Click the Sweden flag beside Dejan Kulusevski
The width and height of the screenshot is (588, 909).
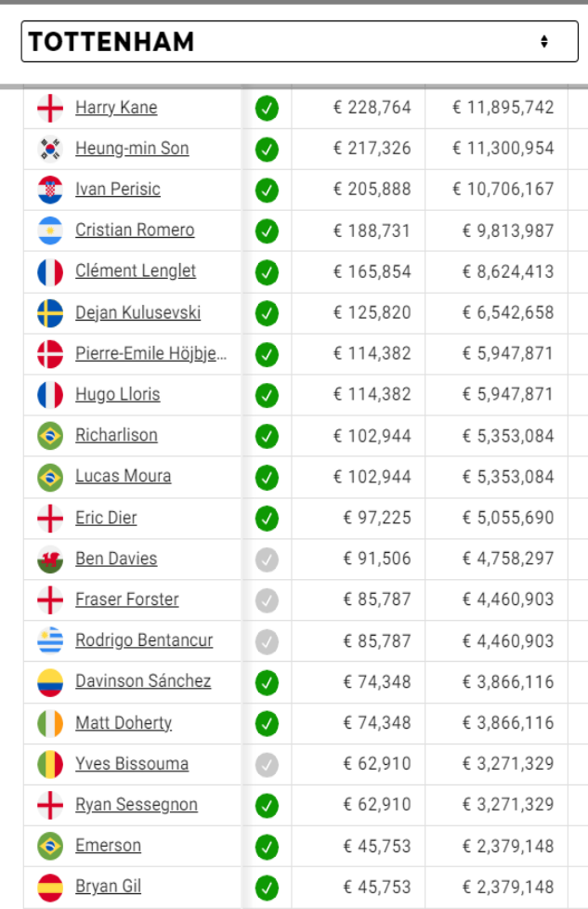[50, 313]
